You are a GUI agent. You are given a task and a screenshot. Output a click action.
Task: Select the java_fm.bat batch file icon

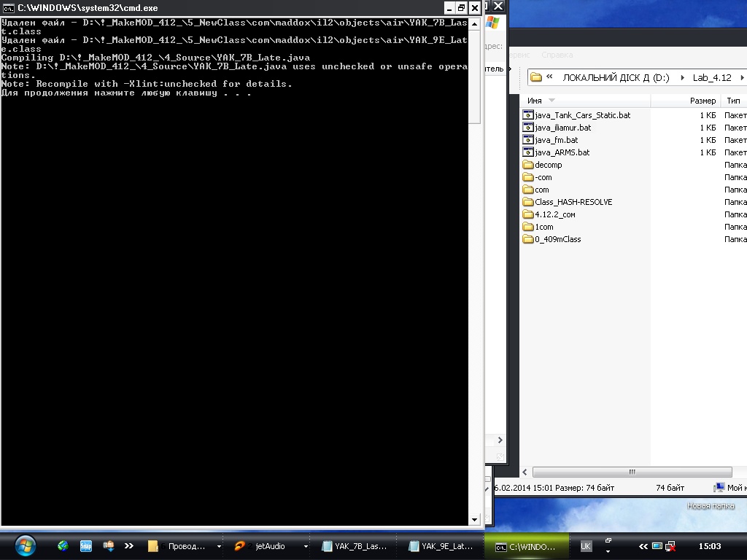coord(528,139)
